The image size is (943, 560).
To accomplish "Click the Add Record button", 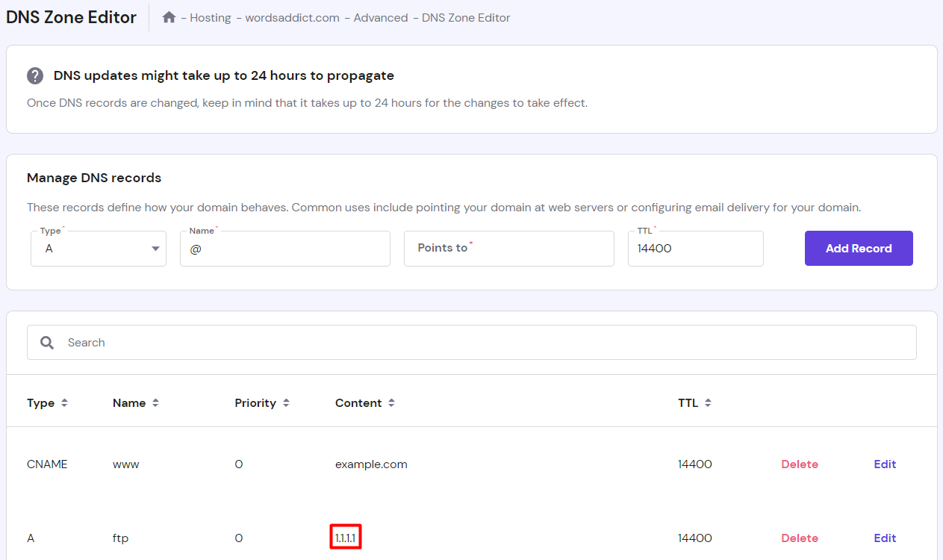I will (859, 248).
